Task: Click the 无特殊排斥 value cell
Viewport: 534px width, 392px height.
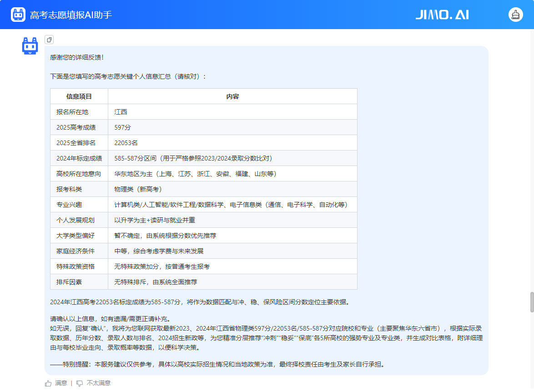Action: [232, 281]
